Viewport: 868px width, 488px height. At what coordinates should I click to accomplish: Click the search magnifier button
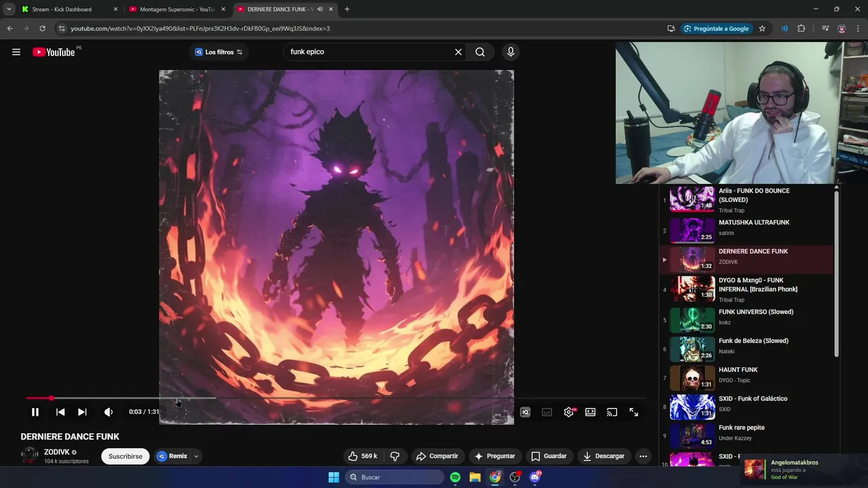(x=480, y=52)
